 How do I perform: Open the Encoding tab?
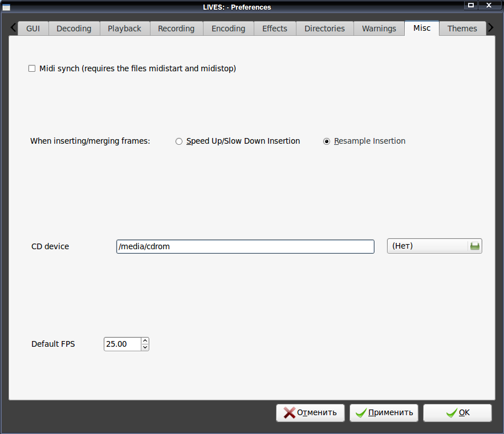[228, 29]
